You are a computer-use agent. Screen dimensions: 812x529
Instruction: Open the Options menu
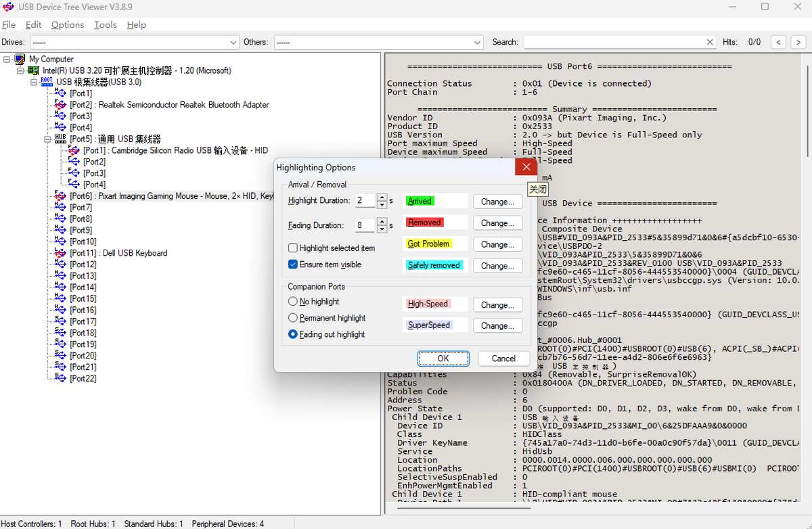pyautogui.click(x=68, y=24)
